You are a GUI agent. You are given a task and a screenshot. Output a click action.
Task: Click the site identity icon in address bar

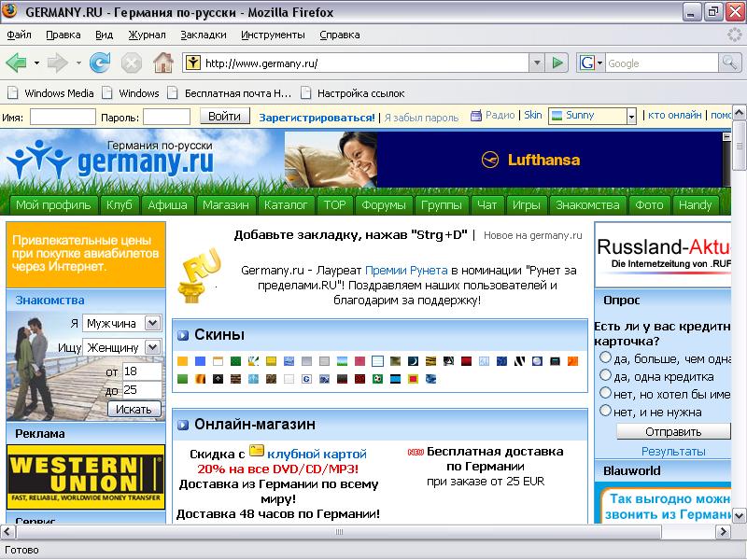[x=192, y=63]
